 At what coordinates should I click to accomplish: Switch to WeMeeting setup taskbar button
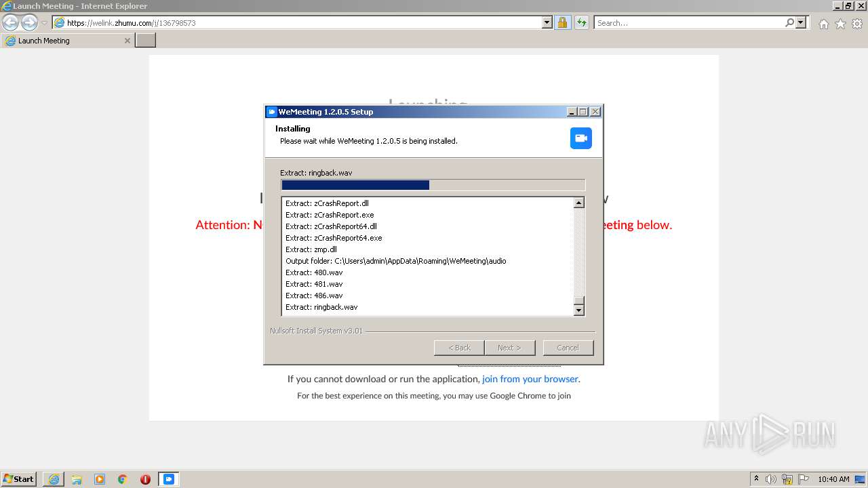click(x=169, y=479)
